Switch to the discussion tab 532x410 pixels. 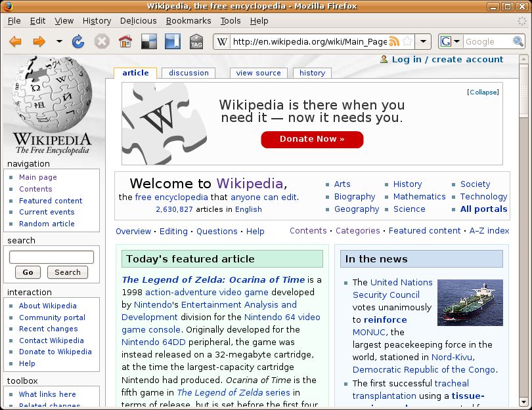pyautogui.click(x=188, y=73)
